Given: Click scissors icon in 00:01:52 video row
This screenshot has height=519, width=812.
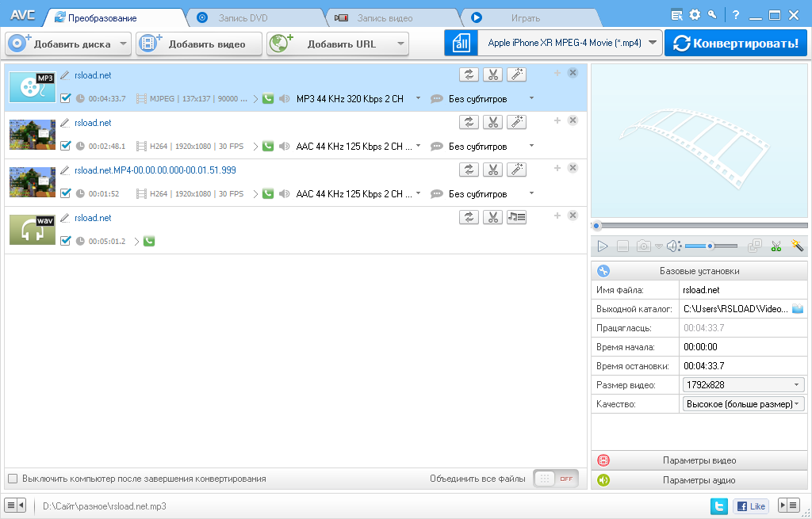Looking at the screenshot, I should tap(492, 170).
